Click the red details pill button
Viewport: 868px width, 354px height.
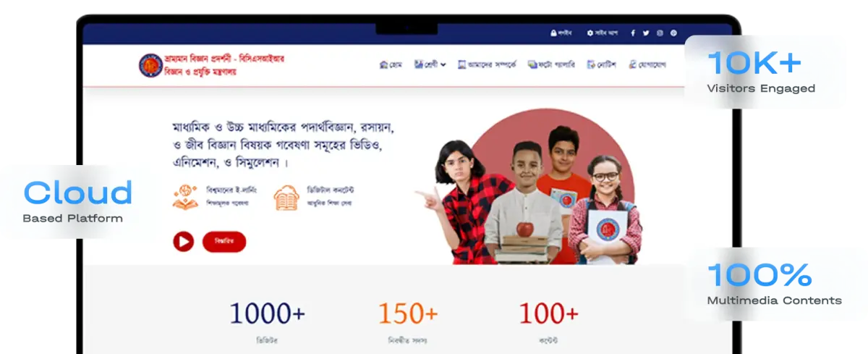224,242
